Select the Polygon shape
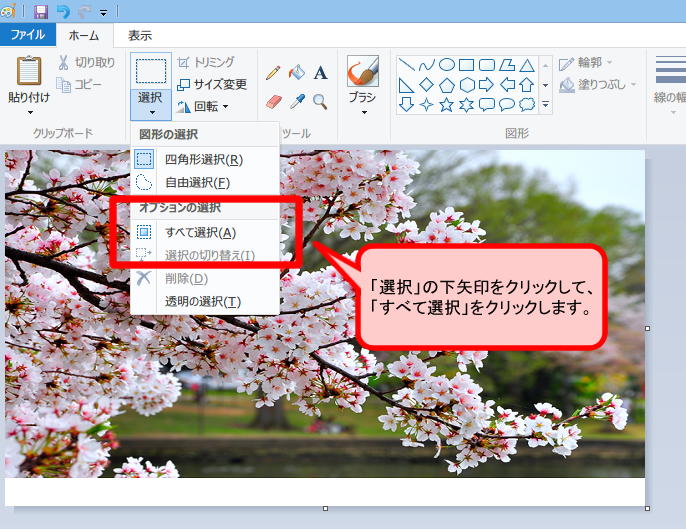 (x=507, y=65)
